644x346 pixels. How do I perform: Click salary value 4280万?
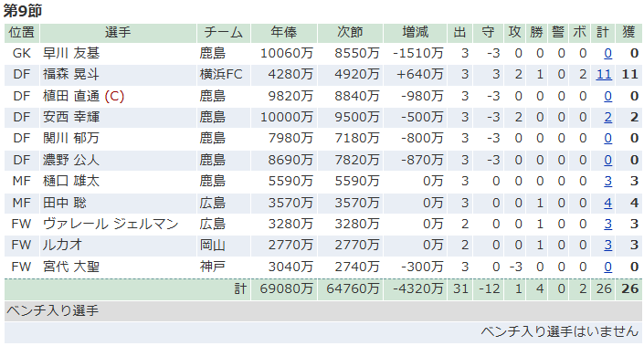tap(290, 74)
